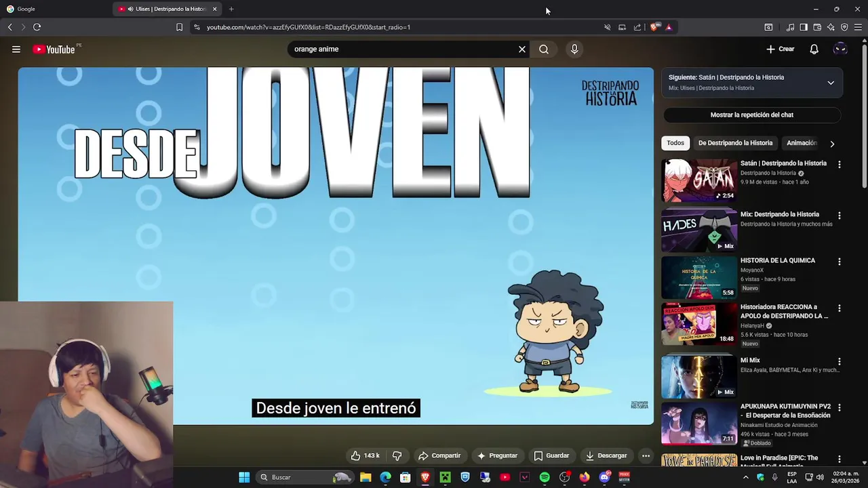Open options for HISTORIA DE LA QUIMICA
The height and width of the screenshot is (488, 868).
pyautogui.click(x=840, y=262)
